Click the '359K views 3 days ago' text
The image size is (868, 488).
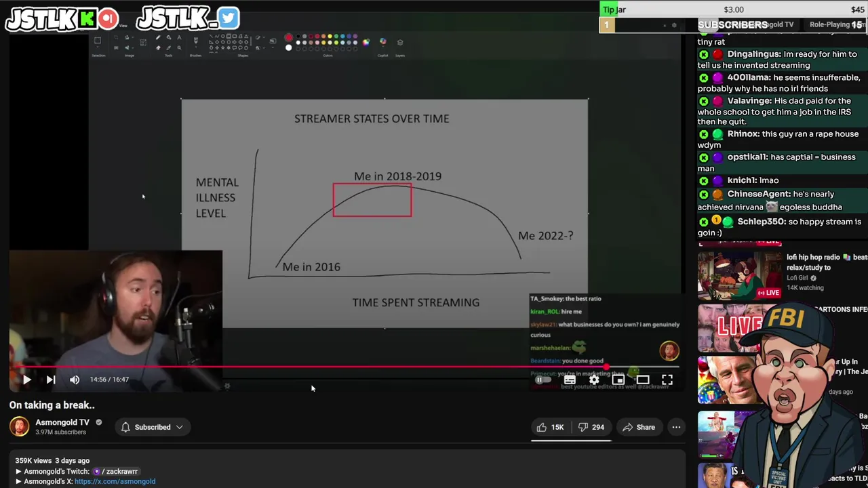pyautogui.click(x=52, y=461)
